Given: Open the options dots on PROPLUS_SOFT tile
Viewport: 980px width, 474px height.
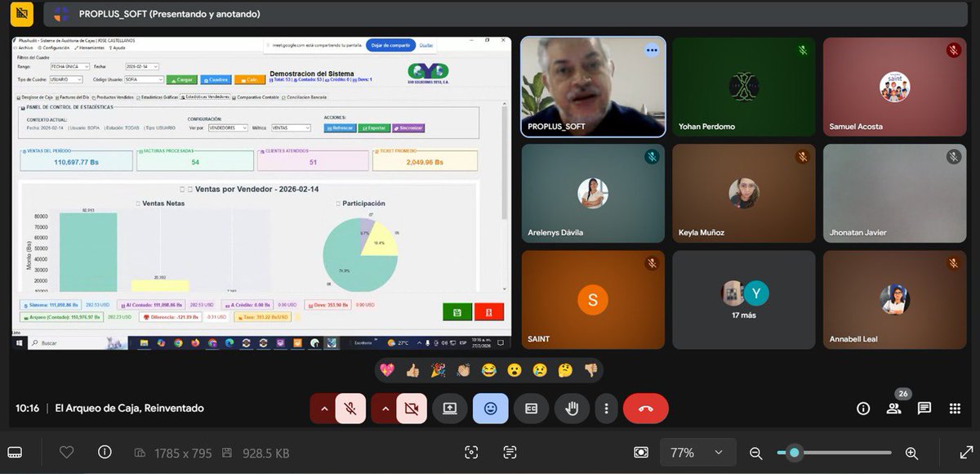Looking at the screenshot, I should pyautogui.click(x=651, y=51).
